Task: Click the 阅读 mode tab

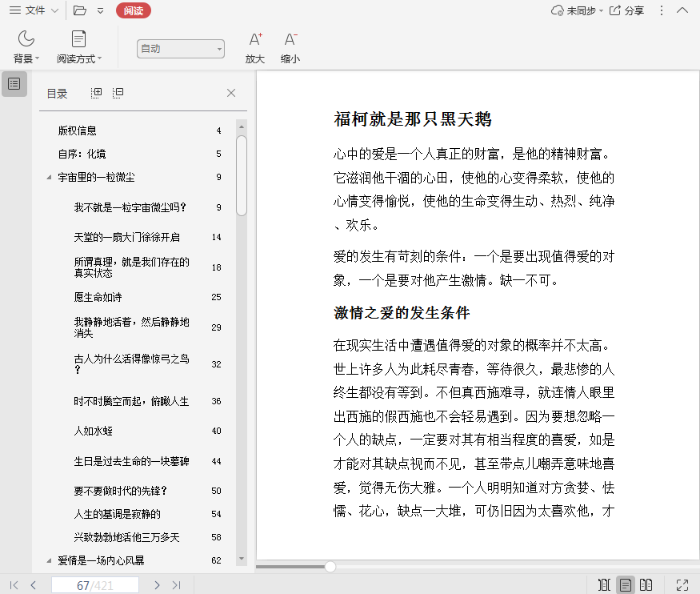Action: click(x=133, y=10)
